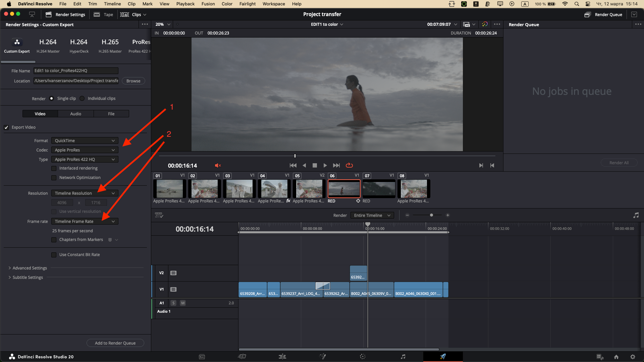
Task: Click the timeline zoom slider handle
Action: coord(431,215)
